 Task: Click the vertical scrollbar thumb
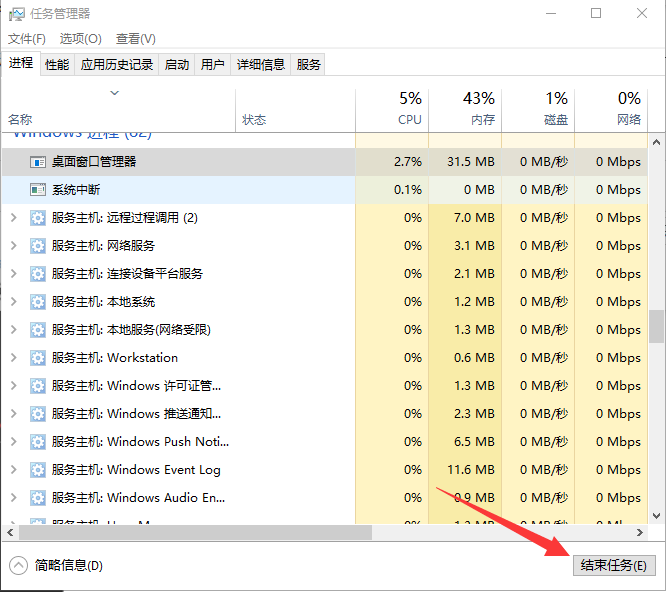click(x=656, y=326)
